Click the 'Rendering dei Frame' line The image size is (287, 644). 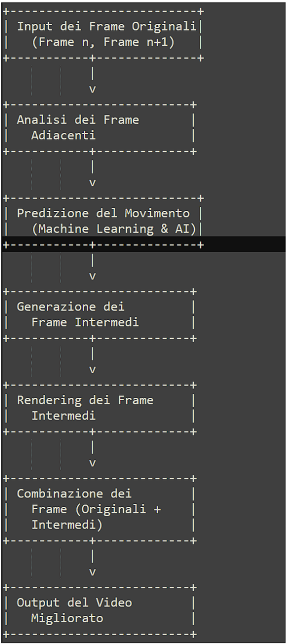[x=85, y=400]
